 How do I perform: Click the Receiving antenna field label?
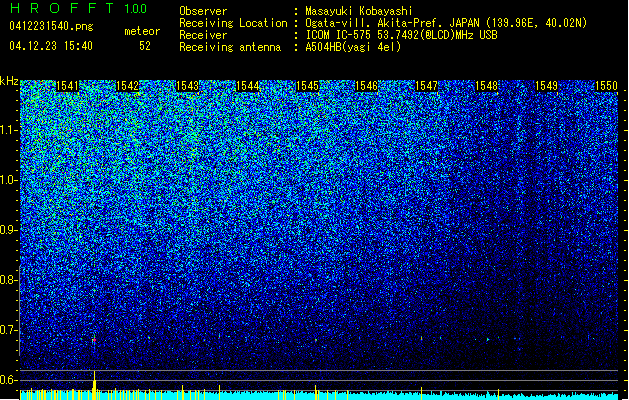[230, 47]
